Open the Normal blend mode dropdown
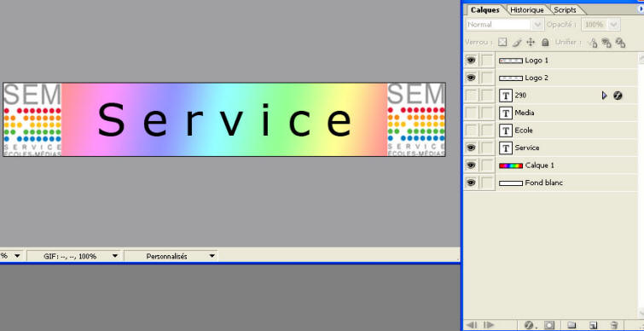644x331 pixels. coord(505,25)
